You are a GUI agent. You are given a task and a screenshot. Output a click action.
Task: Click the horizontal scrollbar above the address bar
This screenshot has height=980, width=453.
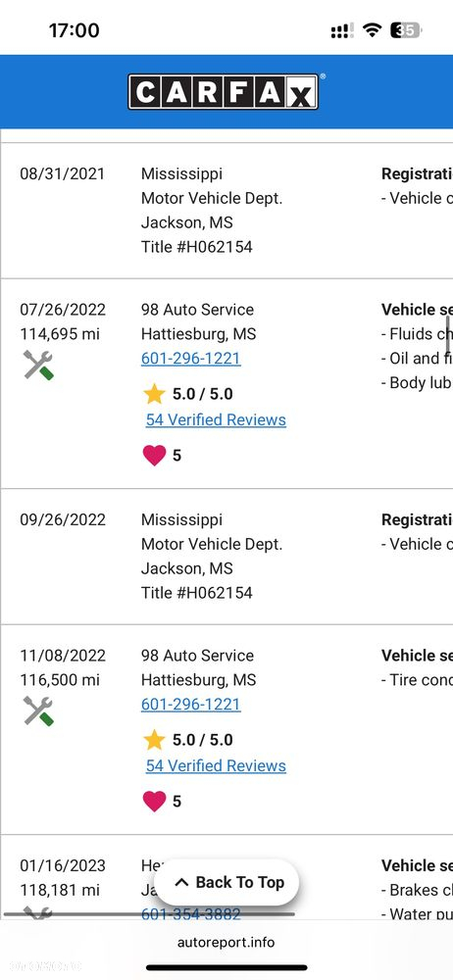149,914
